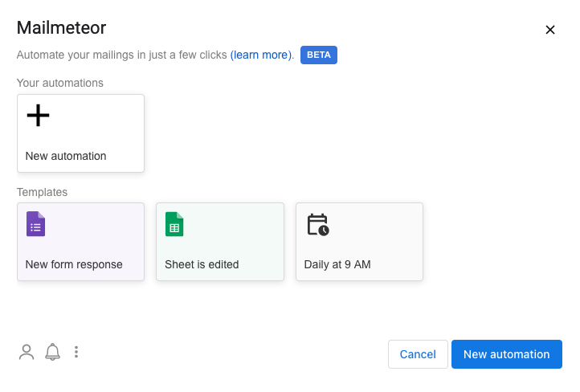Image resolution: width=580 pixels, height=392 pixels.
Task: Close the Mailmeteor dialog with X
Action: (x=550, y=30)
